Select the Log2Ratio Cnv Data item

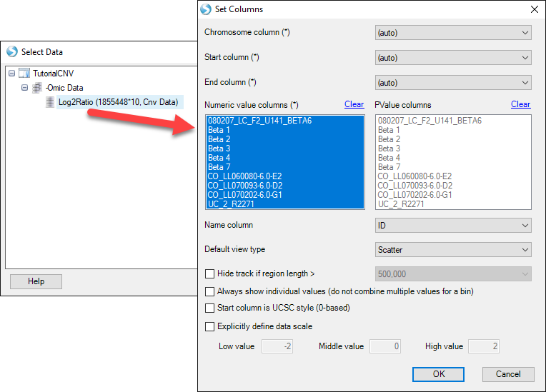[x=119, y=102]
